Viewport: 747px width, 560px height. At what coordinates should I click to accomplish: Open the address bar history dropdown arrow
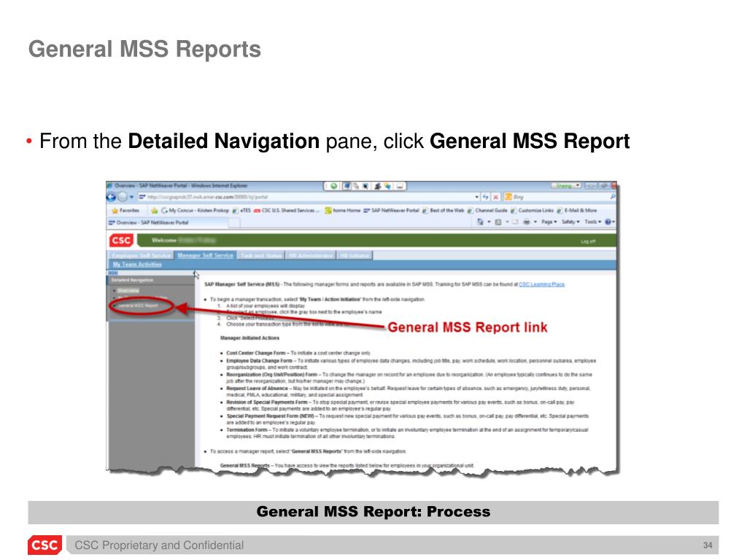click(476, 197)
